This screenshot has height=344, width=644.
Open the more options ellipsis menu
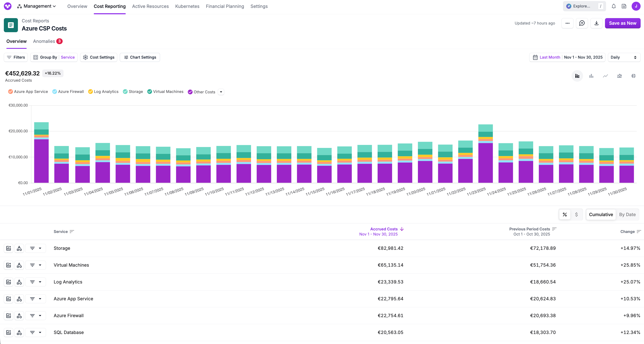tap(567, 23)
